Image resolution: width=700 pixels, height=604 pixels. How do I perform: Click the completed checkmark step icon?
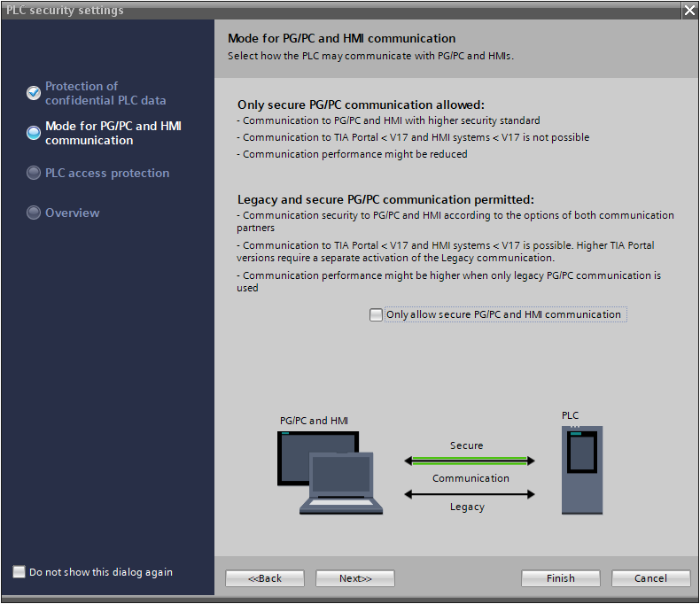pyautogui.click(x=34, y=93)
